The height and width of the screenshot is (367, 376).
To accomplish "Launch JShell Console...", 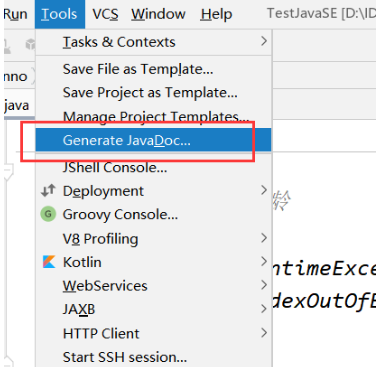I will click(153, 167).
